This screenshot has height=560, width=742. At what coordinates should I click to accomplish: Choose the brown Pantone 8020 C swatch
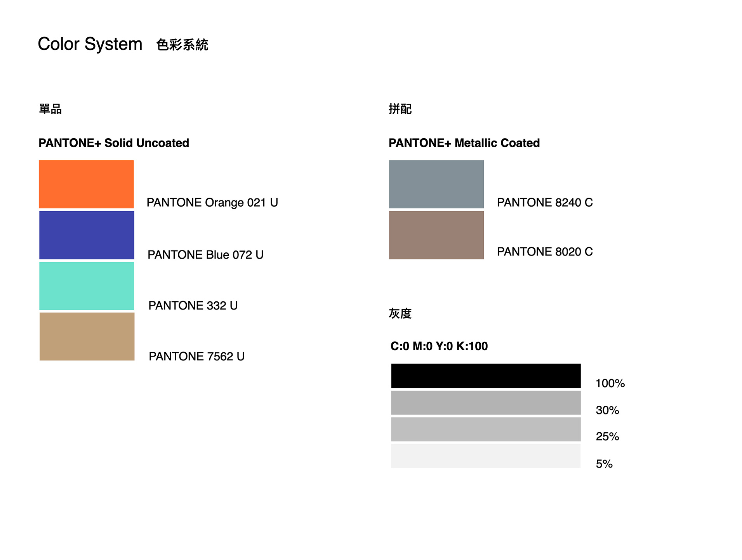436,235
